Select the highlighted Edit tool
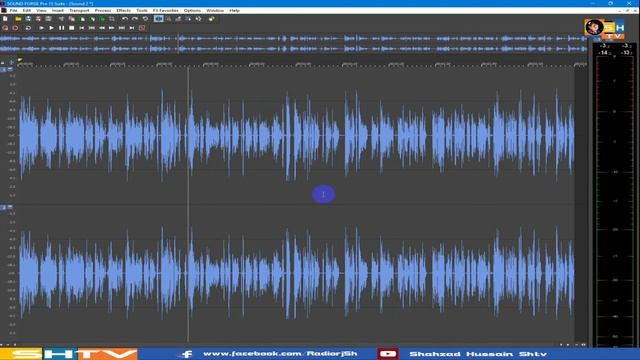The height and width of the screenshot is (360, 640). [x=158, y=19]
